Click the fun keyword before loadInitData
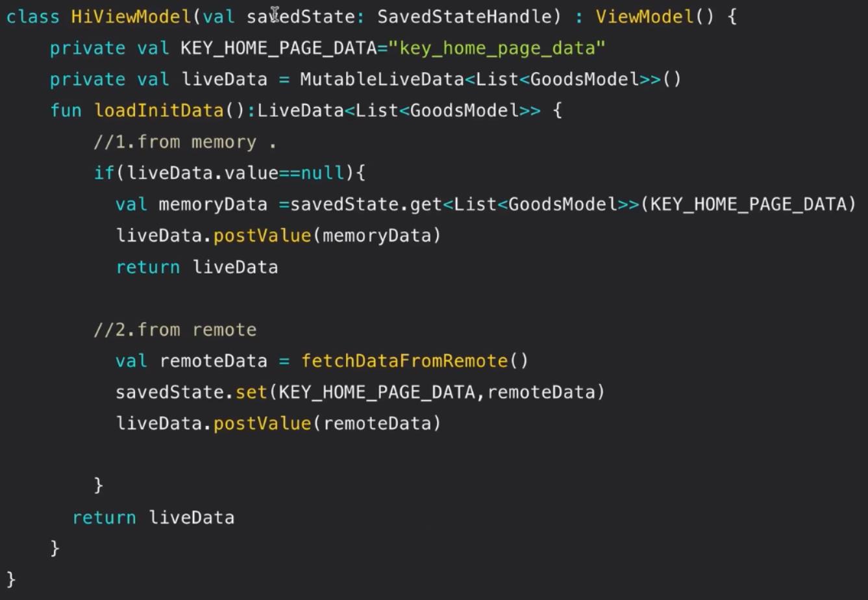868x600 pixels. [66, 110]
